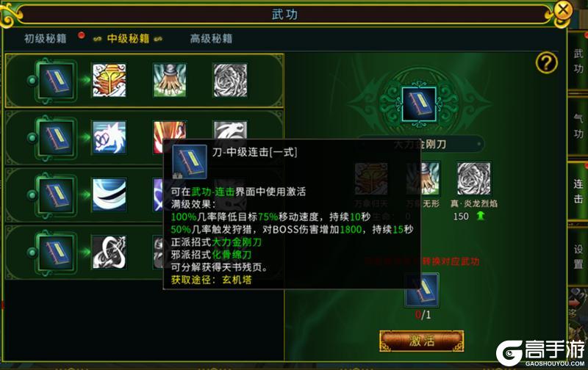
Task: Close the 武功 window with the X button
Action: 563,10
